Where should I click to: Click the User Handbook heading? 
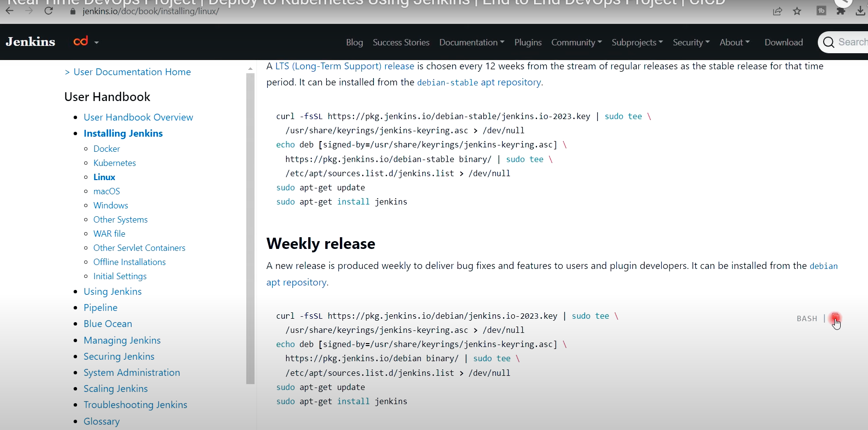point(107,97)
